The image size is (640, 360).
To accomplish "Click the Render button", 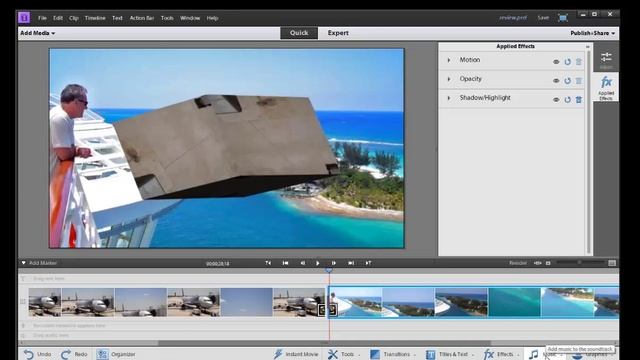I will coord(518,263).
